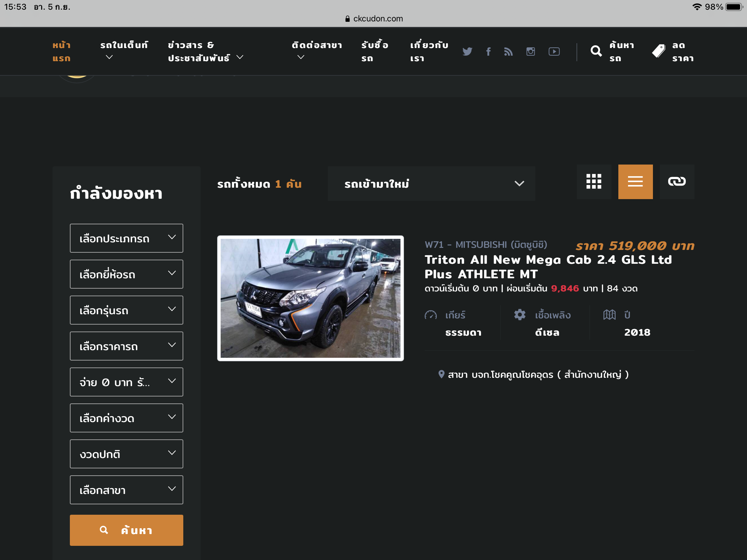The image size is (747, 560).
Task: Open the Instagram icon link
Action: coord(531,52)
